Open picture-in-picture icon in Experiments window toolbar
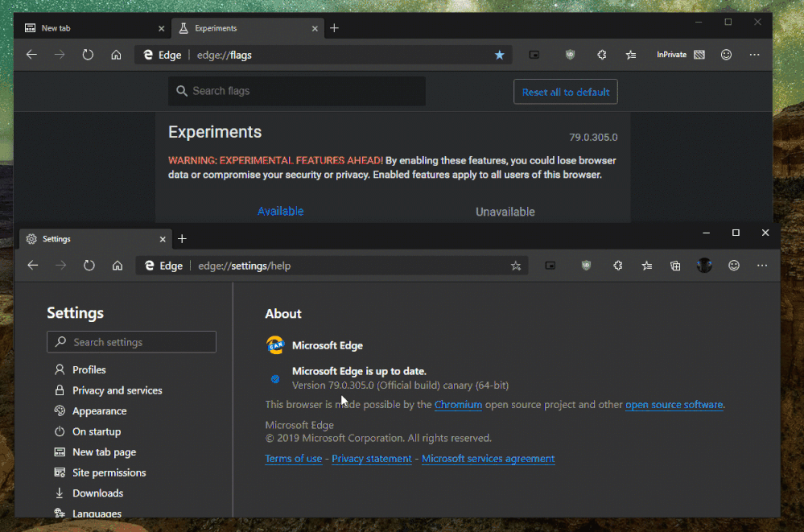804x532 pixels. click(x=534, y=55)
